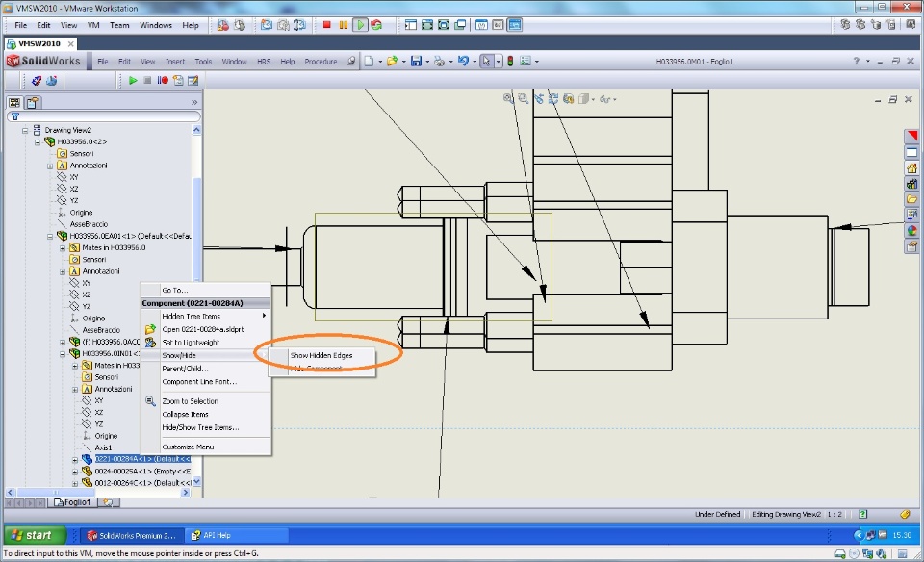Click the tree filter funnel icon

15,116
